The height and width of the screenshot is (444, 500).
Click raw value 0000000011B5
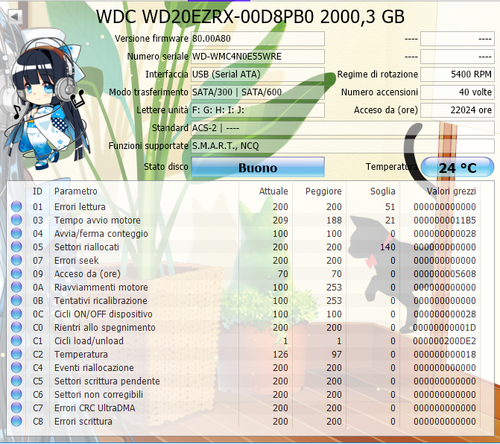[x=445, y=220]
